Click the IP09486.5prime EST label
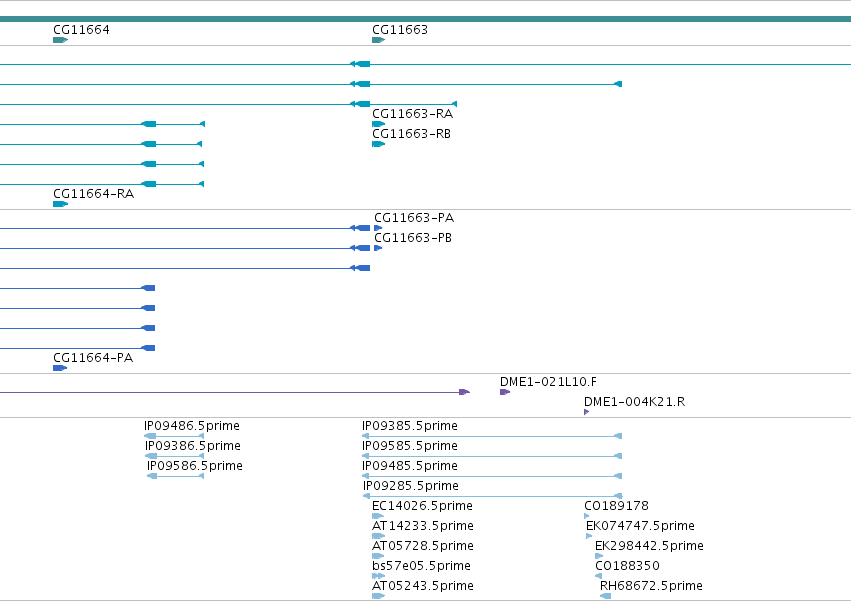The height and width of the screenshot is (601, 851). (x=192, y=426)
